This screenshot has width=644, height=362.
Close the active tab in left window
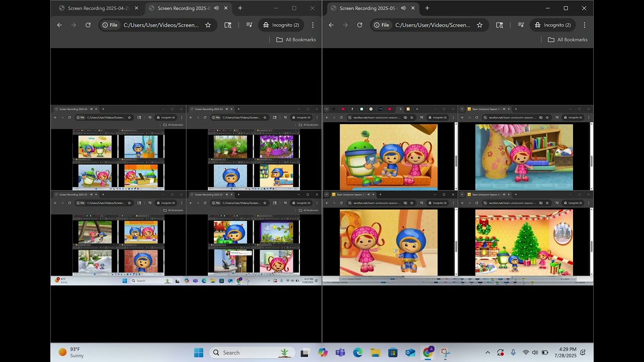pos(226,8)
